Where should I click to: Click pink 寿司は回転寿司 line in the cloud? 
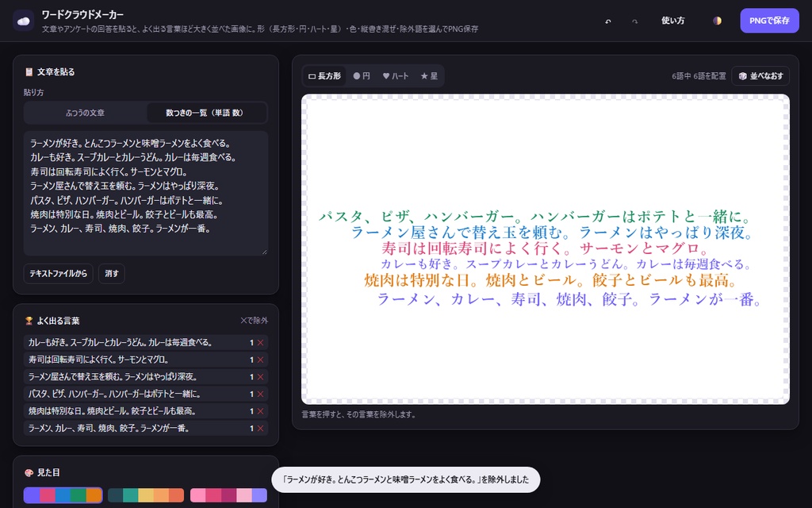546,248
